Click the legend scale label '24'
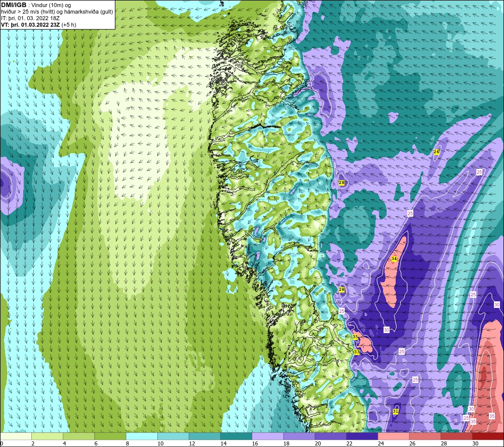Viewport: 504px width, 447px height. pos(381,443)
